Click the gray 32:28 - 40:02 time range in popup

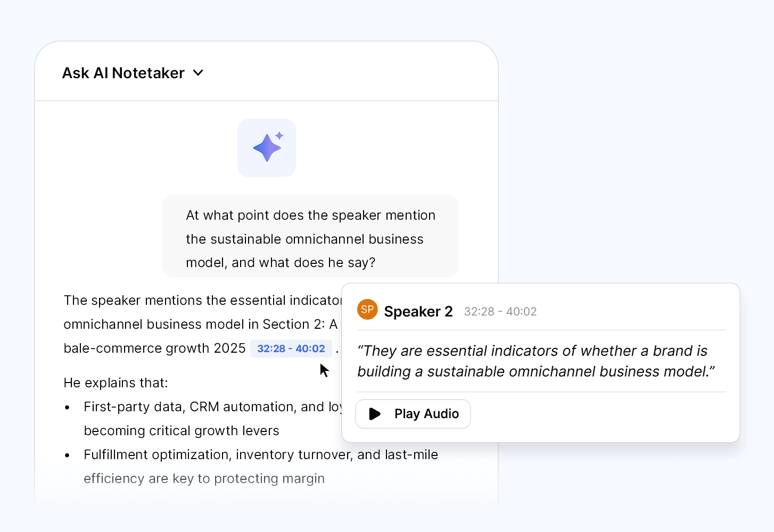coord(500,312)
